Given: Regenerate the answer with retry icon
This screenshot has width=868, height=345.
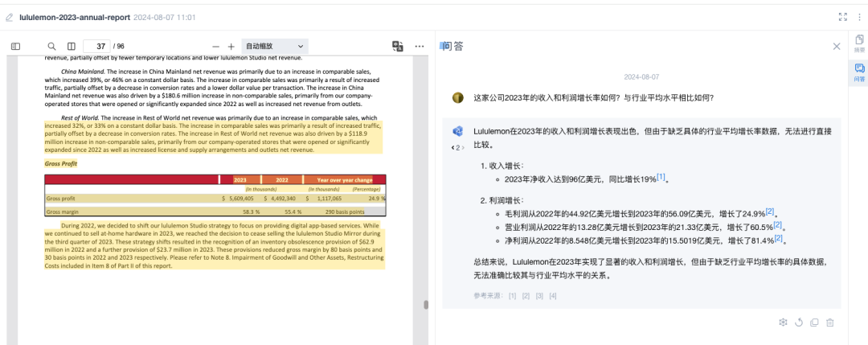Looking at the screenshot, I should [x=798, y=322].
